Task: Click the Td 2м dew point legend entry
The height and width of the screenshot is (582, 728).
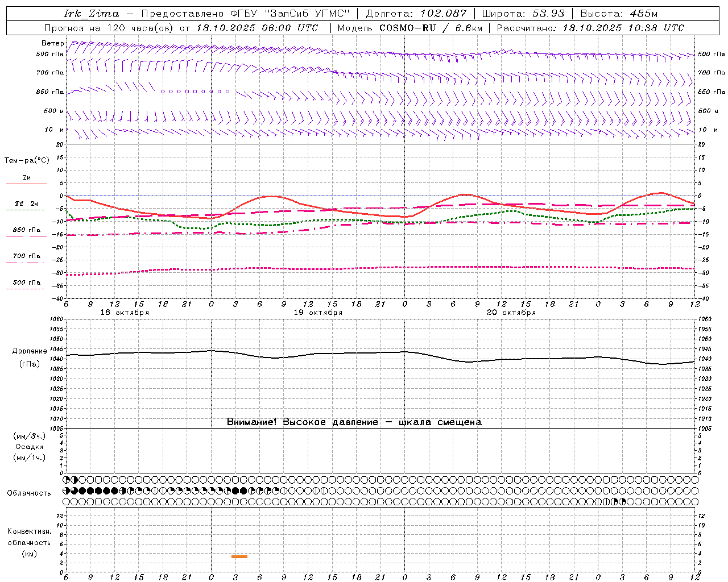Action: tap(27, 203)
